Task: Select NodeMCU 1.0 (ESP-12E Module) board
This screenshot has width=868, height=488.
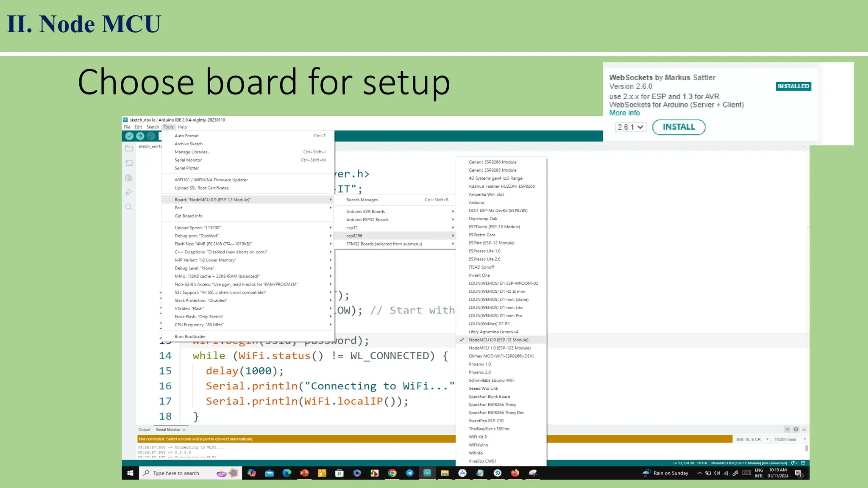Action: coord(501,348)
